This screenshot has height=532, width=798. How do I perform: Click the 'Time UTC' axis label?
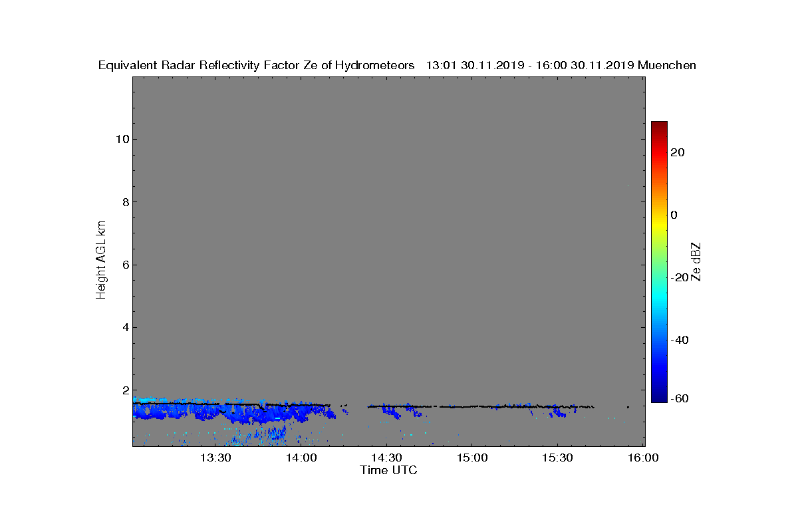(389, 470)
